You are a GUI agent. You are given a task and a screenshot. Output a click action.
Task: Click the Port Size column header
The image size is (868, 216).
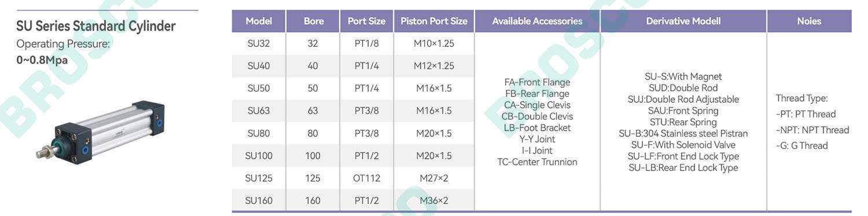[366, 21]
